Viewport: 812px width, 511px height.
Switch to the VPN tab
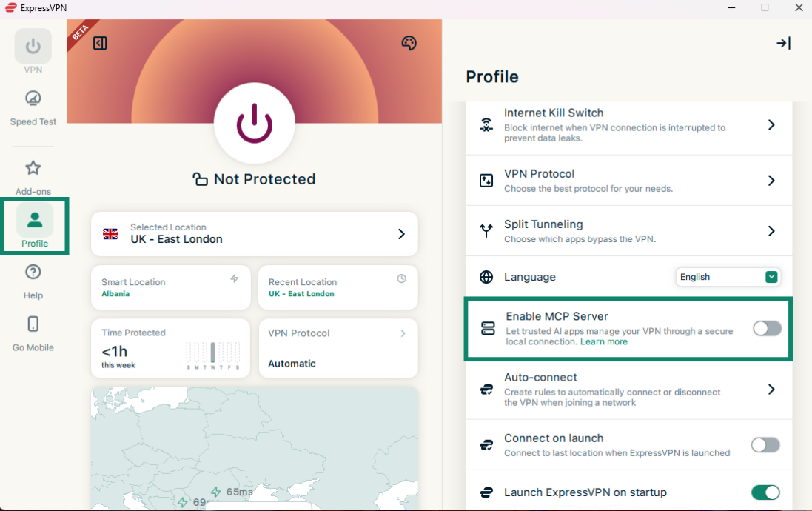[33, 52]
